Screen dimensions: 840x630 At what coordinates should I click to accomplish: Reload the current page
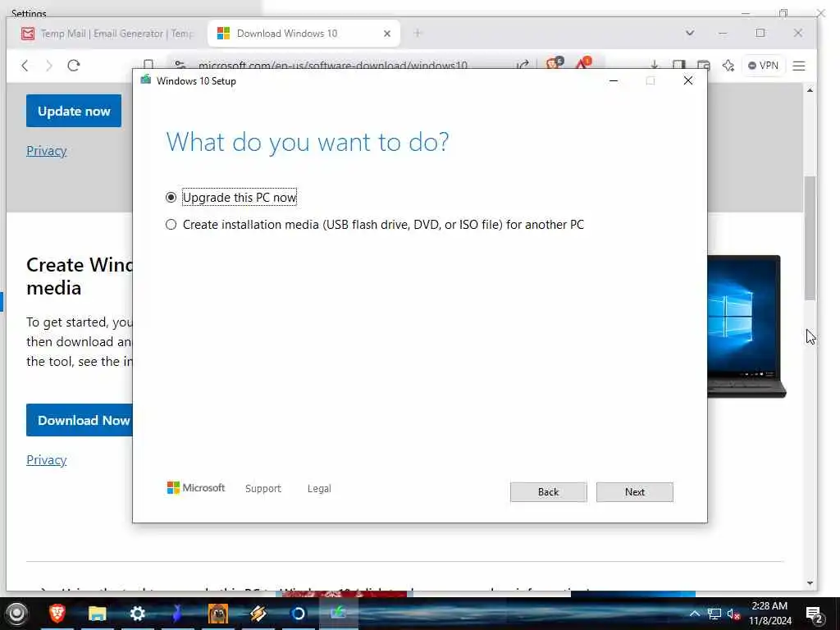point(73,66)
